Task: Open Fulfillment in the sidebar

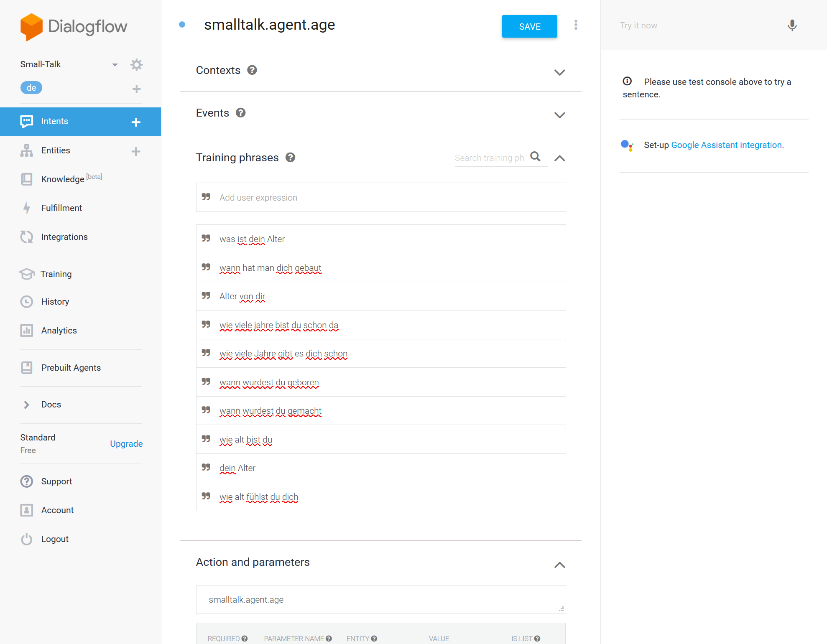Action: (61, 208)
